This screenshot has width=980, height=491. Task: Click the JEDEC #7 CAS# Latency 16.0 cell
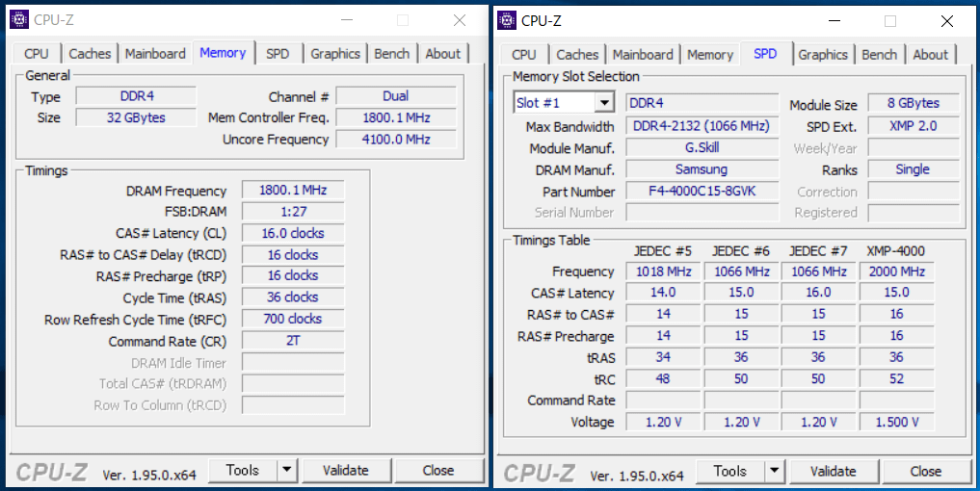[x=818, y=293]
